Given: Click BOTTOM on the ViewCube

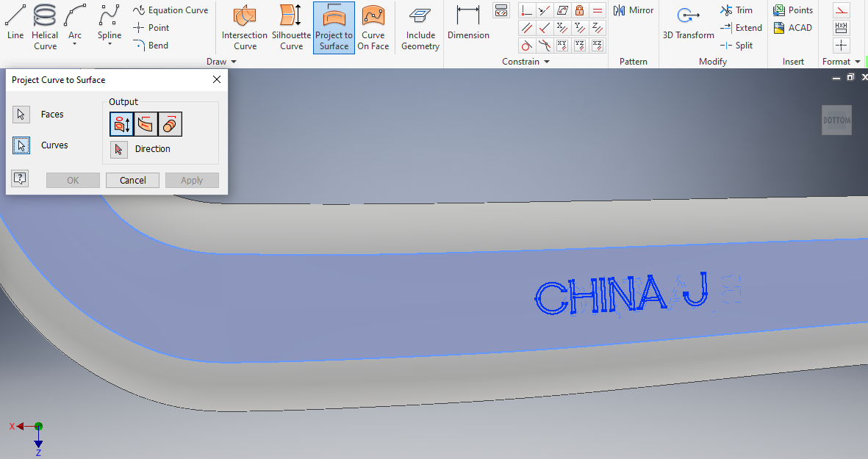Looking at the screenshot, I should click(836, 120).
